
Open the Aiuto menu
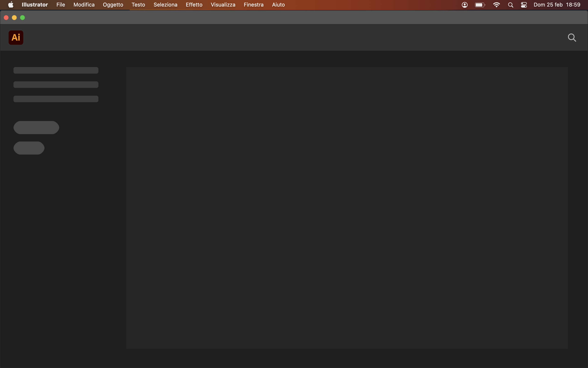click(x=278, y=5)
